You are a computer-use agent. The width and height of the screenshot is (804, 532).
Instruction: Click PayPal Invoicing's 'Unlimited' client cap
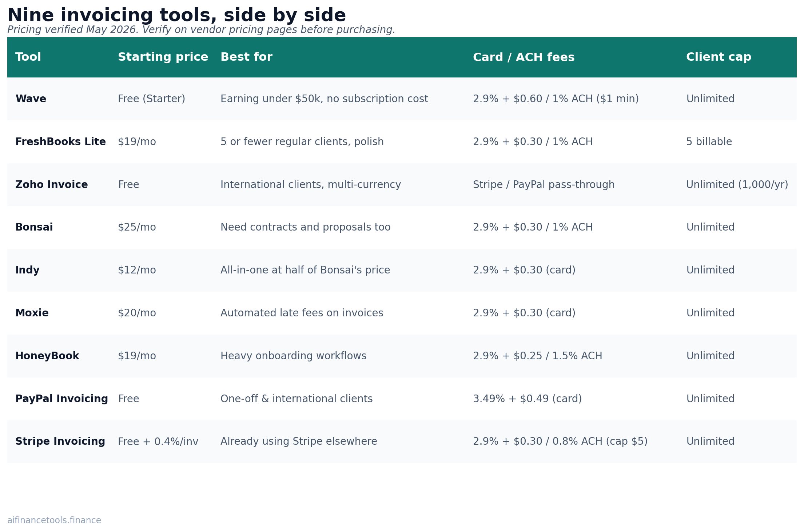(710, 399)
